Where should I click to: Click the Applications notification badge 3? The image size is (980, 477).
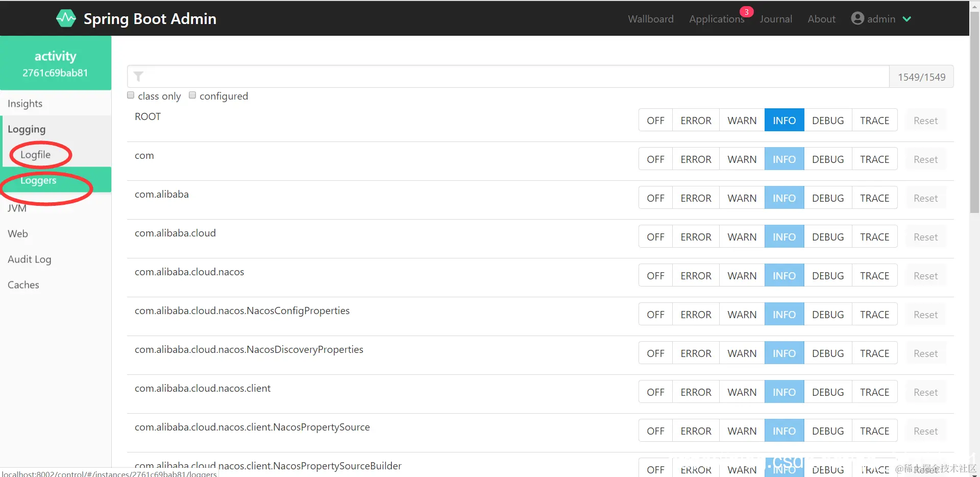coord(746,12)
